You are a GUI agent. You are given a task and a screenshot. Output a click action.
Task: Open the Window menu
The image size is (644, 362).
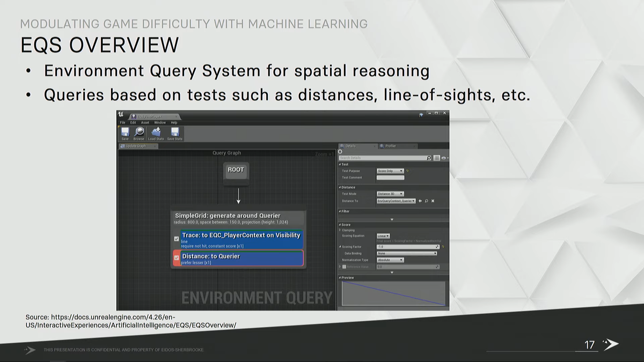[x=160, y=122]
